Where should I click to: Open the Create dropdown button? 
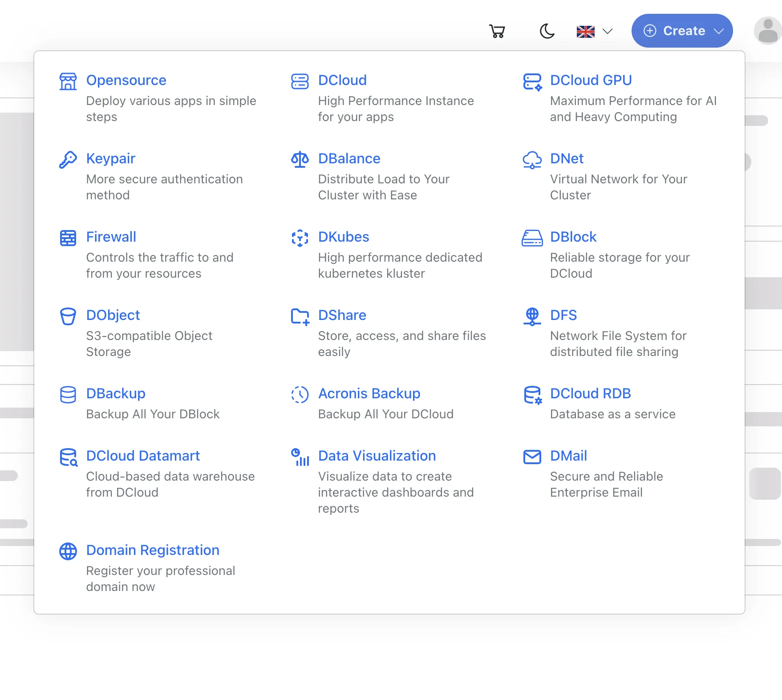682,31
